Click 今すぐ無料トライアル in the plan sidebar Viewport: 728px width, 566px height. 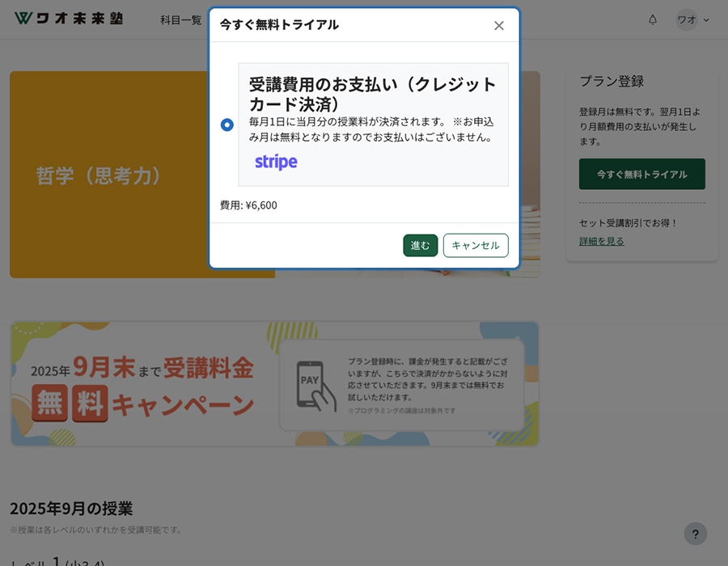(641, 174)
